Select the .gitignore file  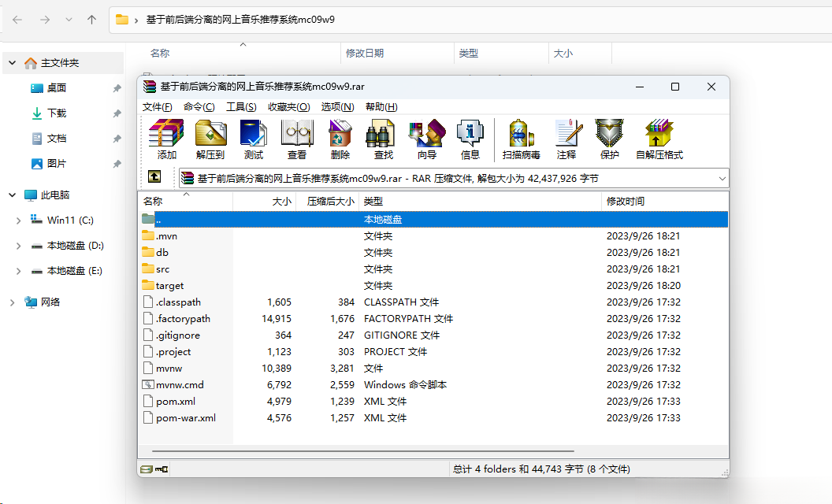click(x=433, y=335)
